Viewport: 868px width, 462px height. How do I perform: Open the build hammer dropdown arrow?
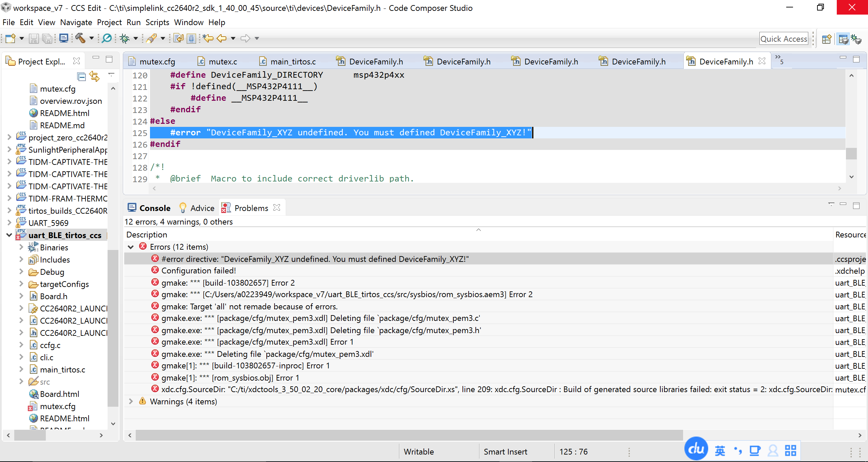91,38
